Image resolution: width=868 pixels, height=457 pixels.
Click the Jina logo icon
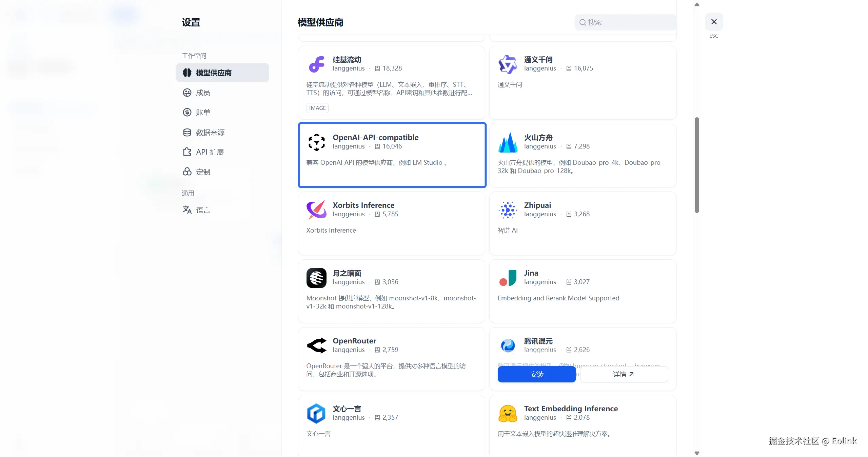(508, 278)
